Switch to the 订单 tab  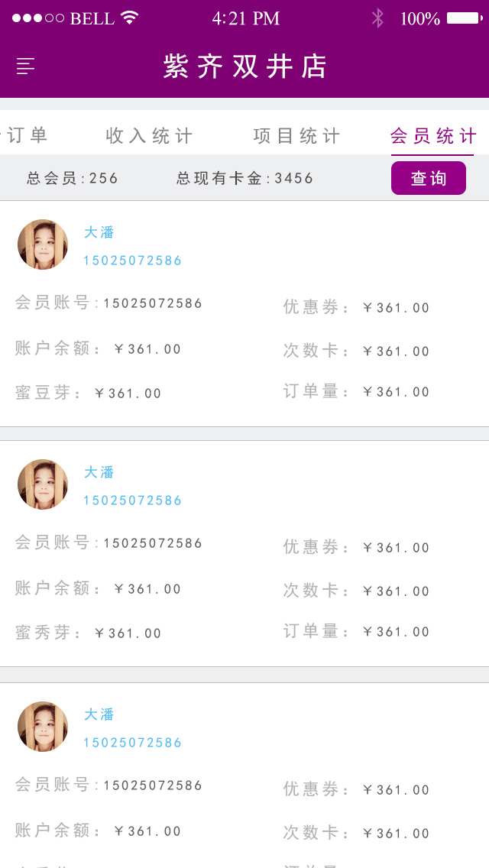(27, 136)
